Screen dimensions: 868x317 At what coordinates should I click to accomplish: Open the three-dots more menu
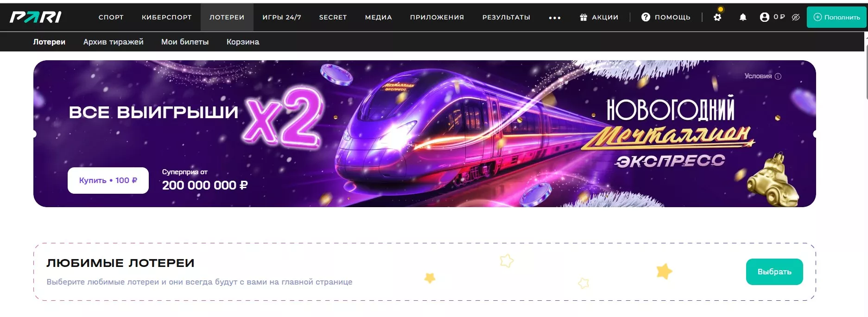555,18
